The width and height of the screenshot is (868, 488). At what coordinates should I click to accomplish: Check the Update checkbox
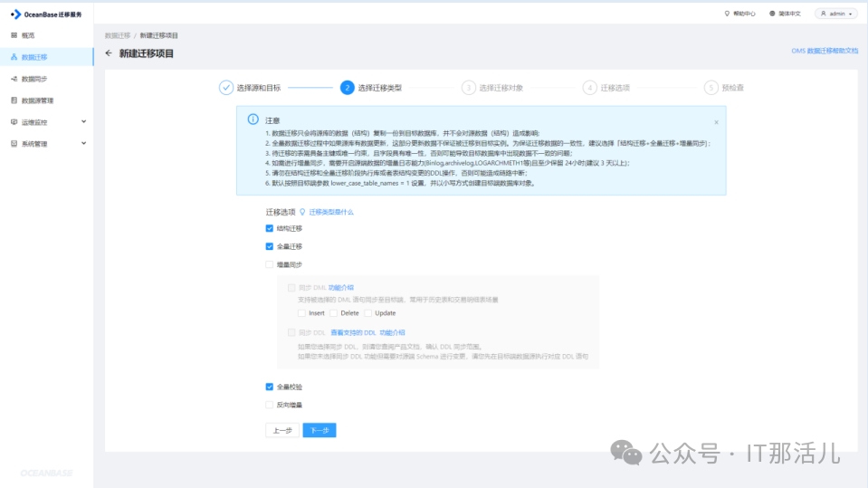(x=368, y=313)
